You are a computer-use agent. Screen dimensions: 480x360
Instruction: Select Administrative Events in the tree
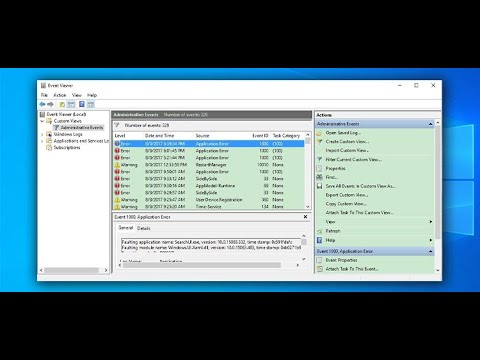point(82,128)
